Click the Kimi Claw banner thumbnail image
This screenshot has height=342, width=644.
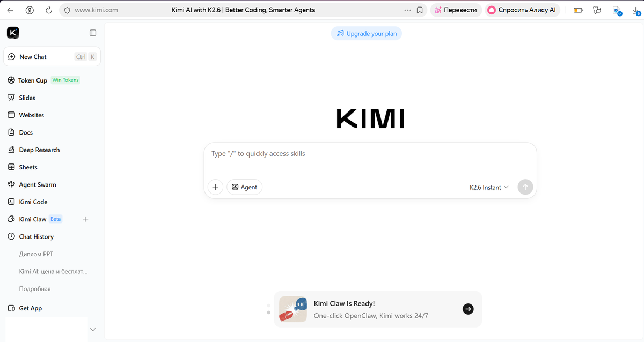[x=293, y=309]
